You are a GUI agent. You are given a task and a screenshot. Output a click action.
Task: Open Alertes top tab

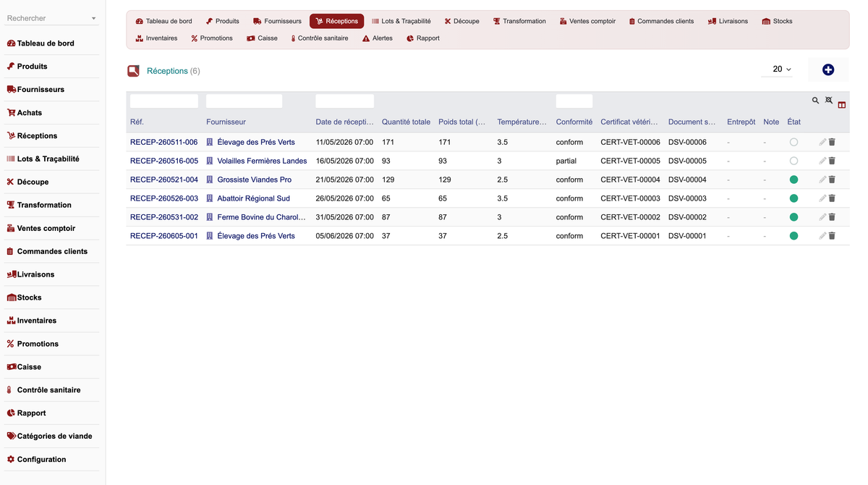pos(378,38)
